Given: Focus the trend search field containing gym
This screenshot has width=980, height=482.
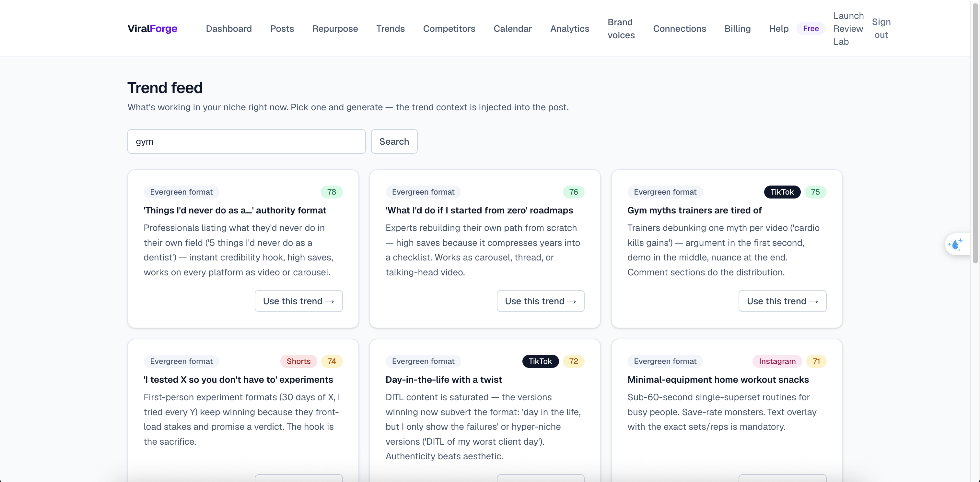Looking at the screenshot, I should [246, 142].
